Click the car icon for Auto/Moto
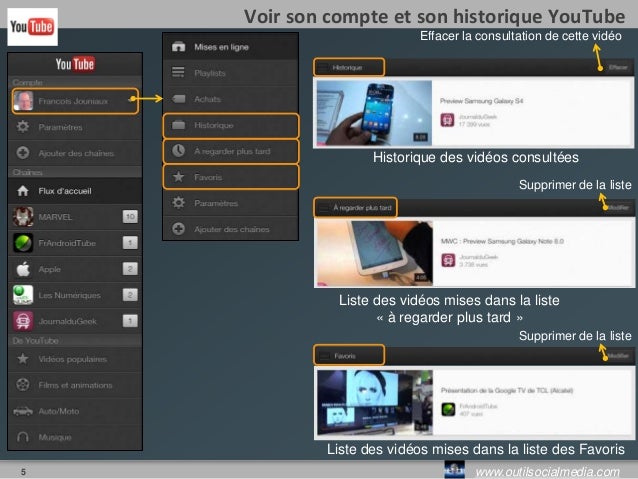This screenshot has width=638, height=479. (x=23, y=411)
